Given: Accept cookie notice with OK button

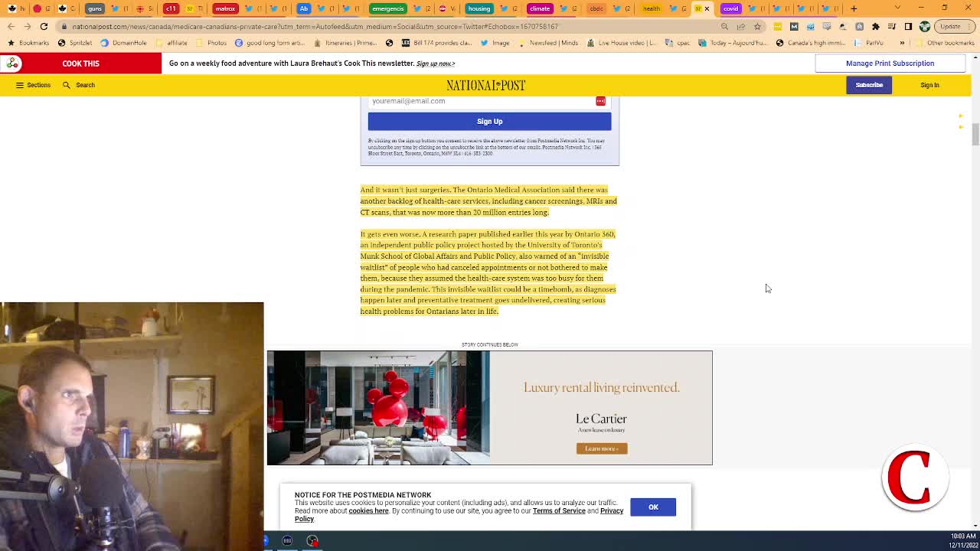Looking at the screenshot, I should pyautogui.click(x=653, y=507).
